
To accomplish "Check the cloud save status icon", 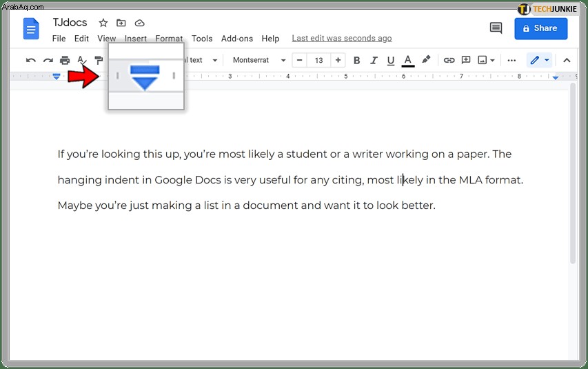I will click(139, 23).
